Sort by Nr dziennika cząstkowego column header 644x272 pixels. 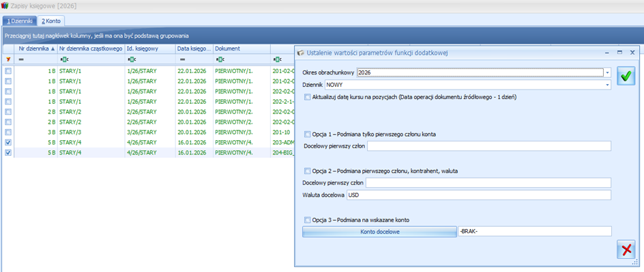click(x=91, y=49)
